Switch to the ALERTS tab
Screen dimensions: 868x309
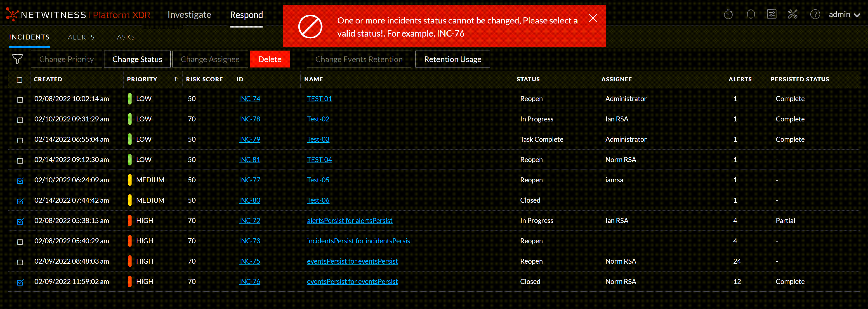click(81, 37)
